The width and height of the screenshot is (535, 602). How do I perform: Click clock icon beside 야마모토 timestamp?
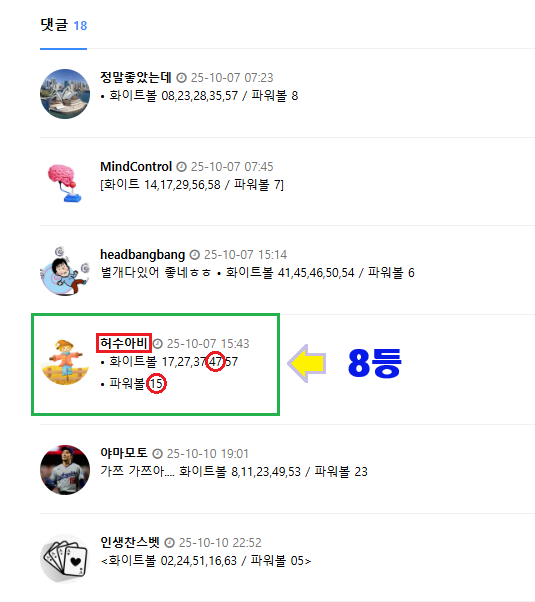tap(157, 454)
